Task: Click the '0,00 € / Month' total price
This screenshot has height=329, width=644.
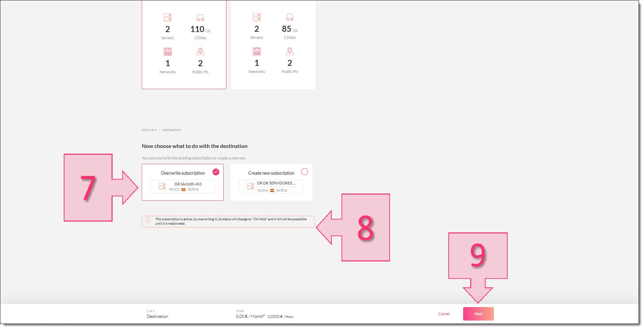Action: (250, 317)
